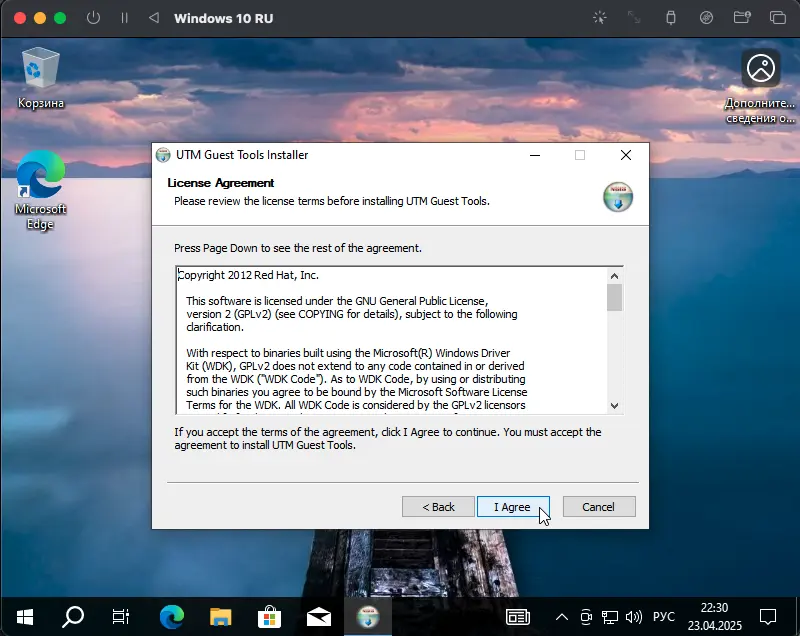Click the UTM resize display arrows icon
This screenshot has width=800, height=636.
click(634, 18)
